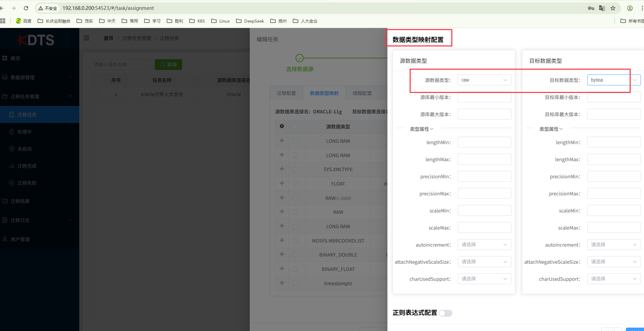
Task: Open the apps grid icon in bookmarks bar
Action: coord(3,21)
